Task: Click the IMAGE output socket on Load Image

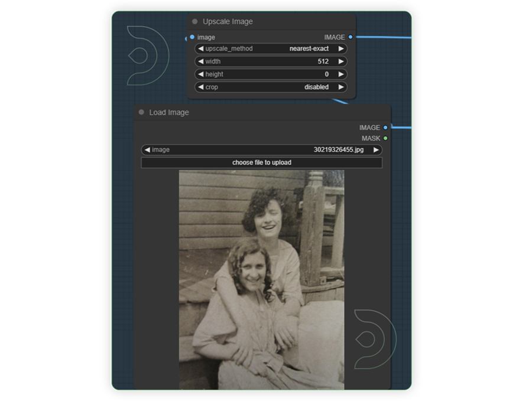Action: 385,128
